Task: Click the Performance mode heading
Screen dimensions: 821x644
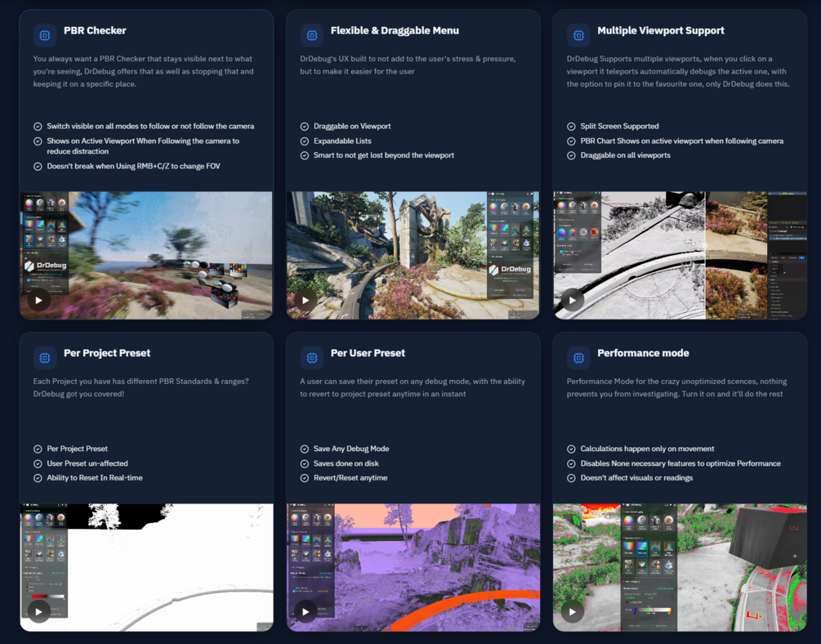Action: click(x=643, y=353)
